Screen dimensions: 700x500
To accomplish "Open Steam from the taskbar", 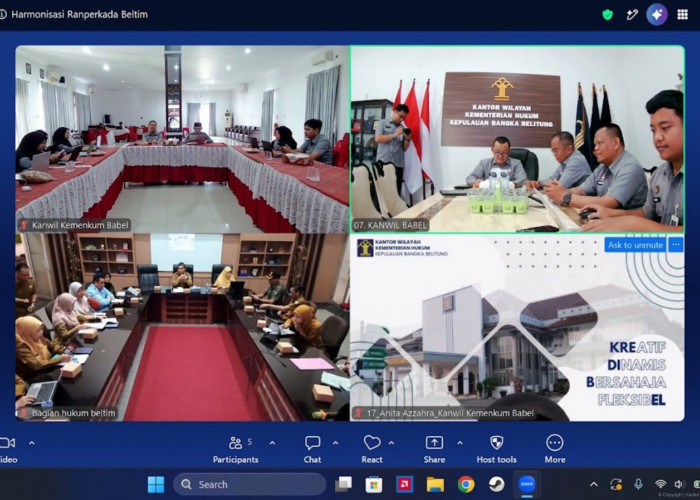I will click(x=496, y=484).
